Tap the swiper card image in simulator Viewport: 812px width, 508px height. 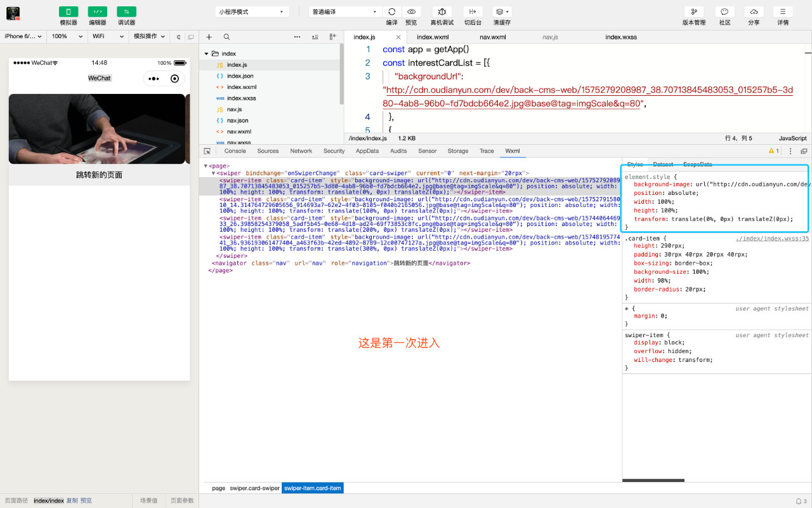96,129
